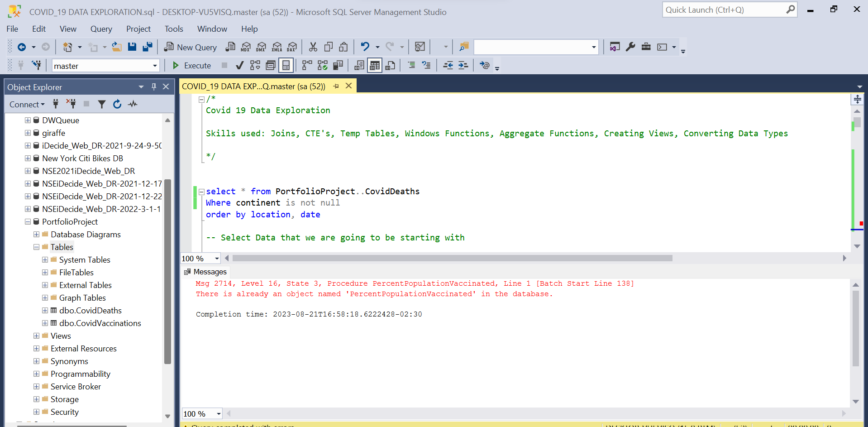Open the Query menu
868x427 pixels.
tap(101, 29)
